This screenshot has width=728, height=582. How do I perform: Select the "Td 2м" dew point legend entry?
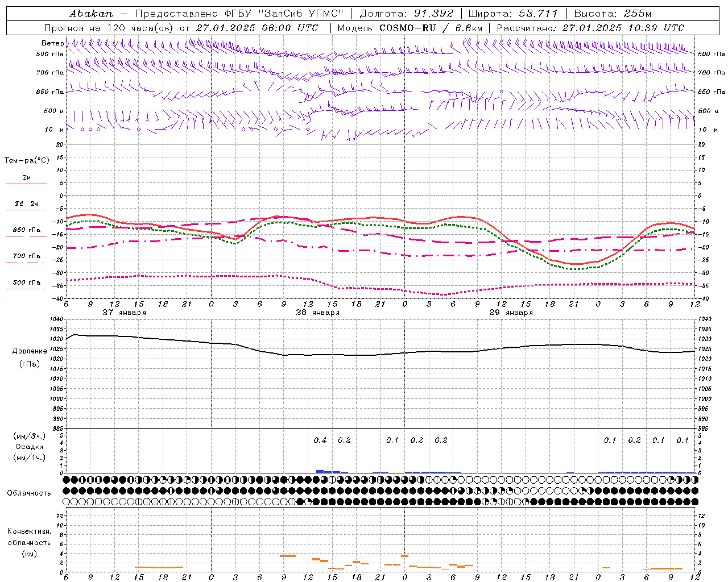(x=26, y=203)
